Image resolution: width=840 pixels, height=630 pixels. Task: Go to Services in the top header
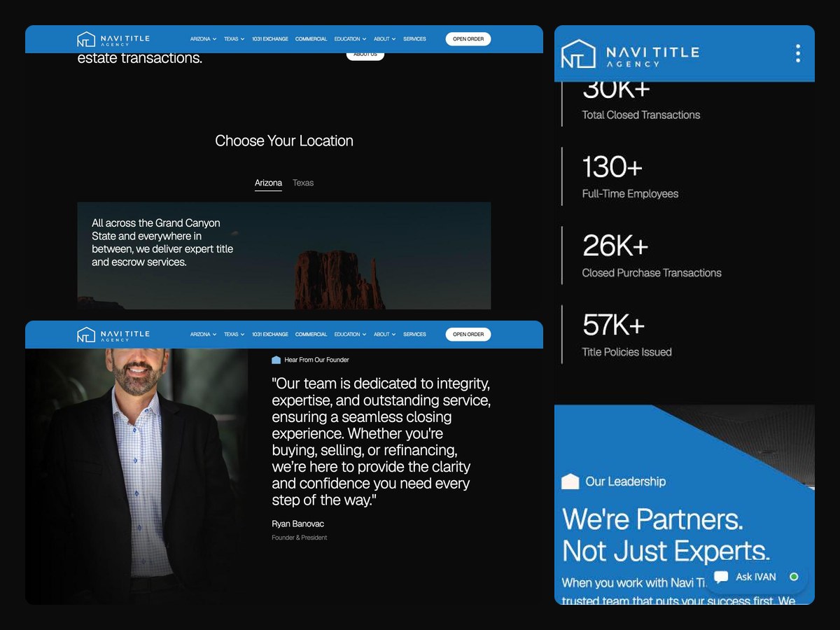tap(415, 39)
